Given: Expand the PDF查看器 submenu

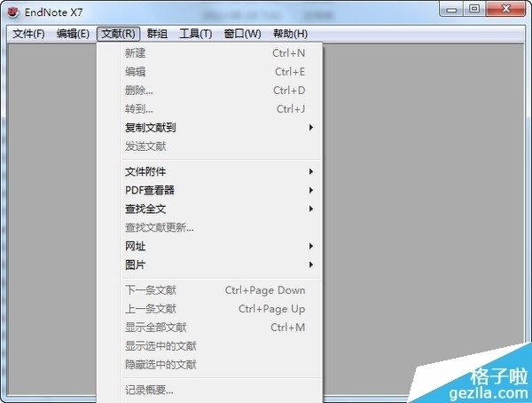Looking at the screenshot, I should [x=209, y=190].
